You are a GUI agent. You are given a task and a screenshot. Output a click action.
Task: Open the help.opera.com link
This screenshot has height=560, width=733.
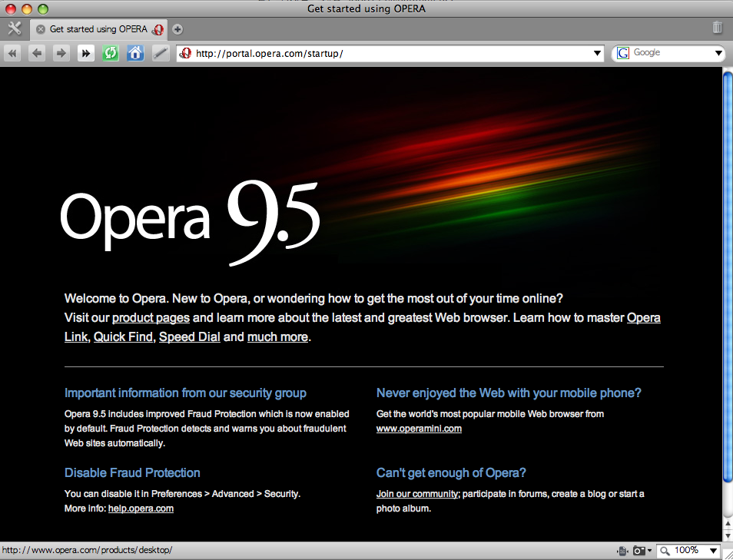141,509
